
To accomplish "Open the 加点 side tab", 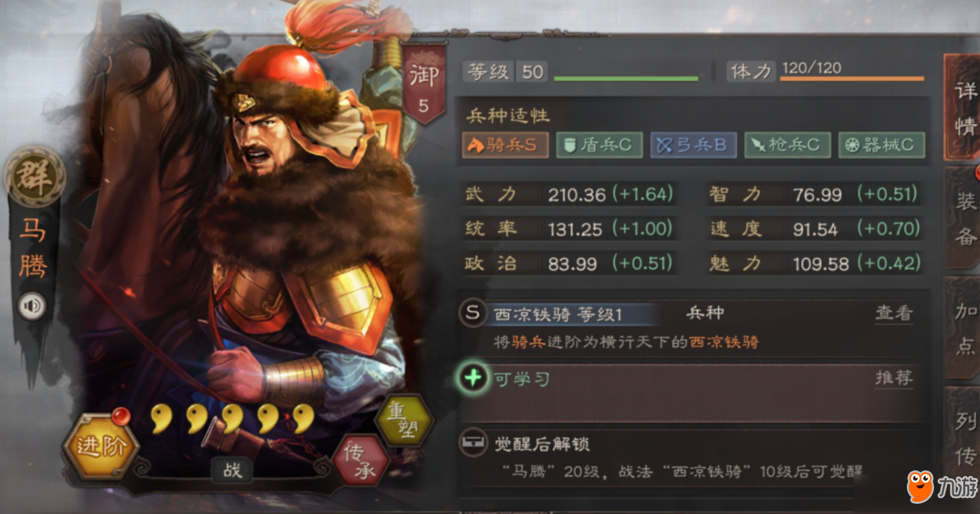I will (x=962, y=328).
